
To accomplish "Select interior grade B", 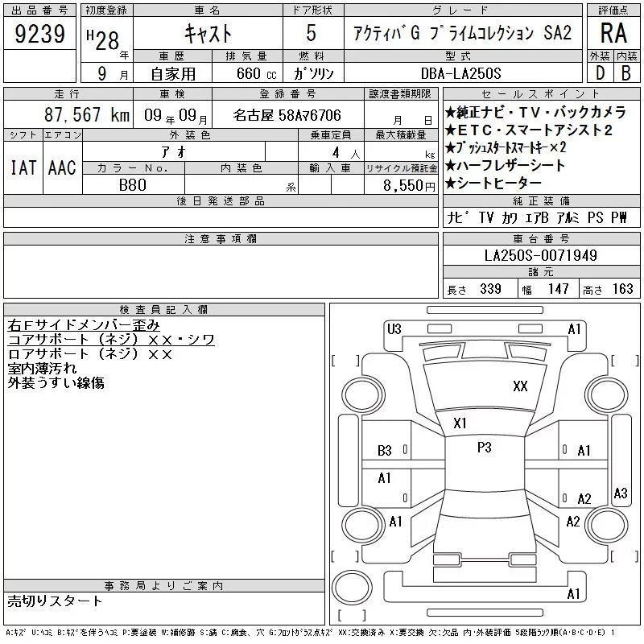I will (x=626, y=72).
